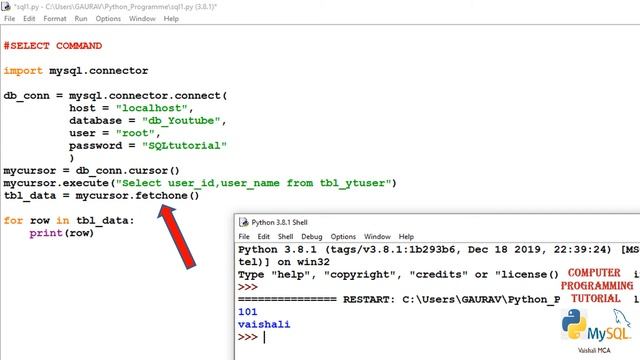Click the Python 3.8.1 Shell window icon
This screenshot has height=360, width=640.
tap(244, 222)
